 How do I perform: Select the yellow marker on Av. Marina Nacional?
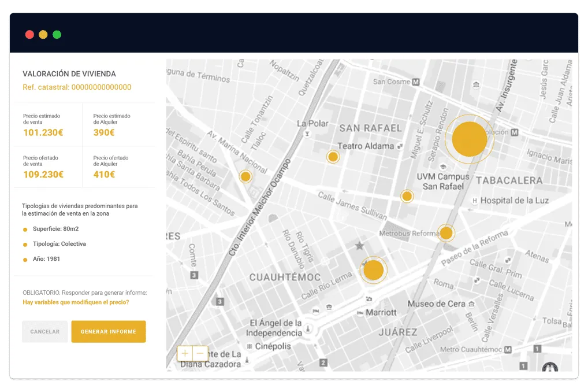245,176
